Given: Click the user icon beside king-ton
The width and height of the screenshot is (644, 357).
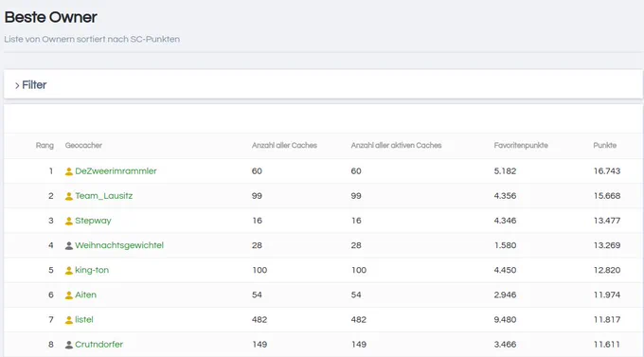Looking at the screenshot, I should (69, 270).
